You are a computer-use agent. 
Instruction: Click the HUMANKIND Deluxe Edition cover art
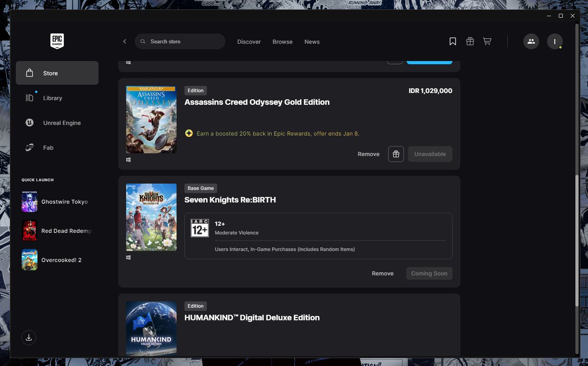pyautogui.click(x=151, y=328)
